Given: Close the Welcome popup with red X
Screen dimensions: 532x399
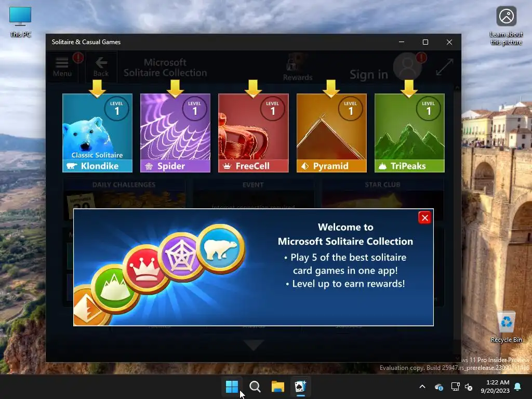Looking at the screenshot, I should [x=424, y=218].
